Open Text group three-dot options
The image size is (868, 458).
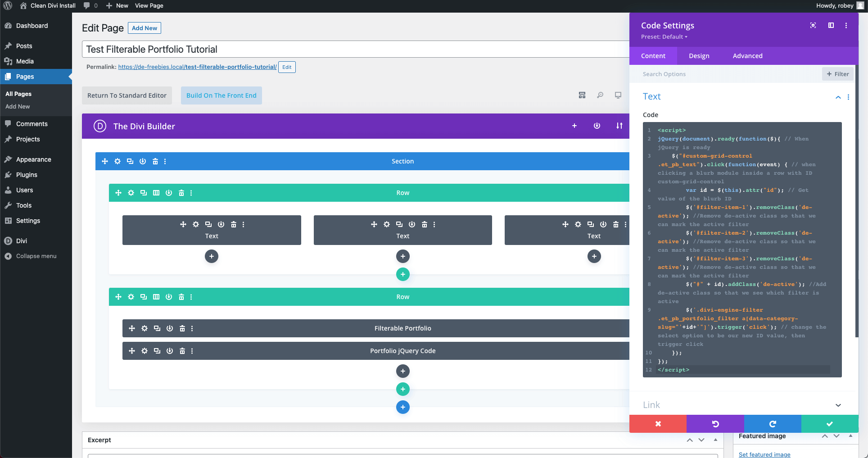(x=849, y=97)
